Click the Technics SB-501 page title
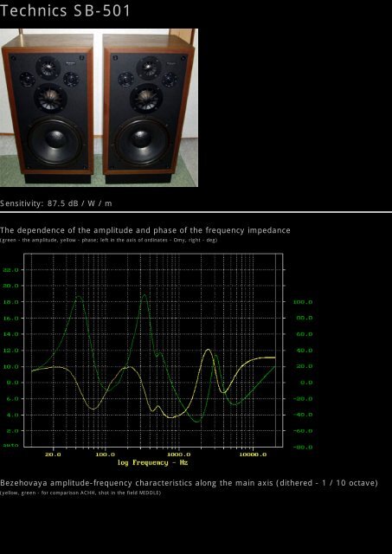 click(x=65, y=11)
